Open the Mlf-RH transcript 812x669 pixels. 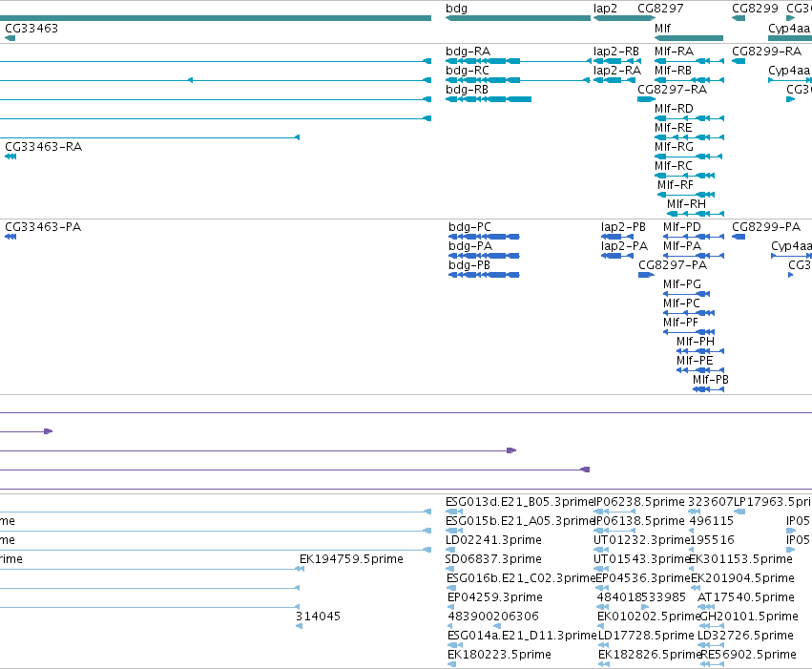pyautogui.click(x=686, y=204)
